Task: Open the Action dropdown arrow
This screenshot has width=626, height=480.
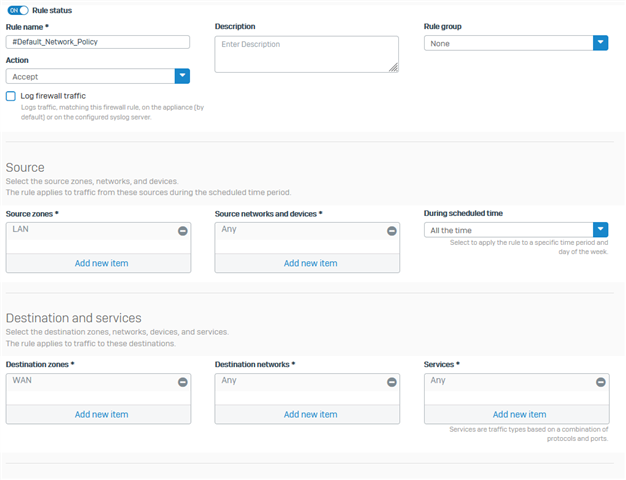Action: point(182,76)
